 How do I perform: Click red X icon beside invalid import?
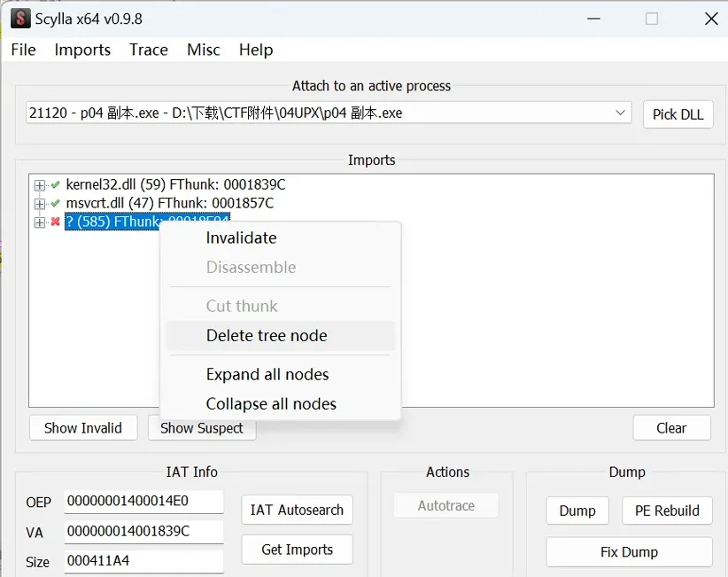56,222
